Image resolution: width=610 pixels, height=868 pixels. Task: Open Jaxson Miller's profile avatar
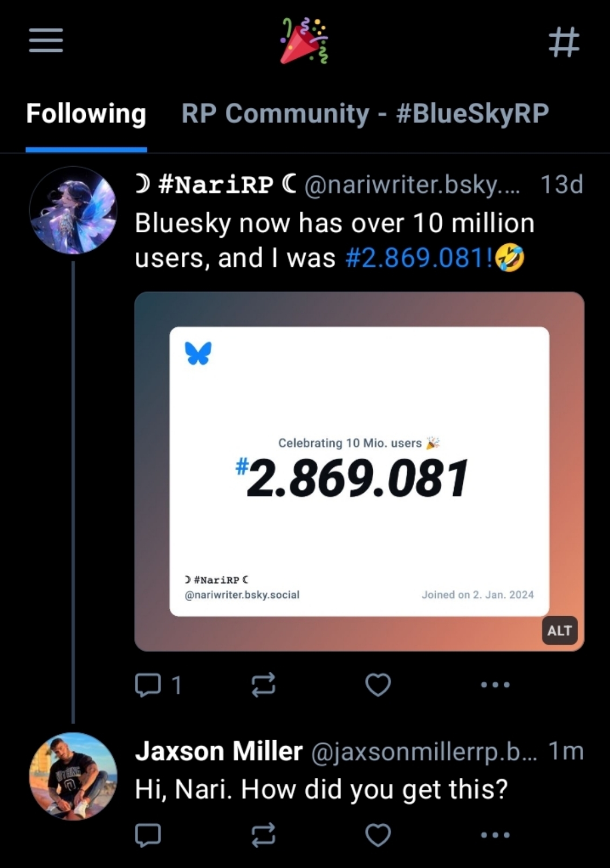point(73,776)
